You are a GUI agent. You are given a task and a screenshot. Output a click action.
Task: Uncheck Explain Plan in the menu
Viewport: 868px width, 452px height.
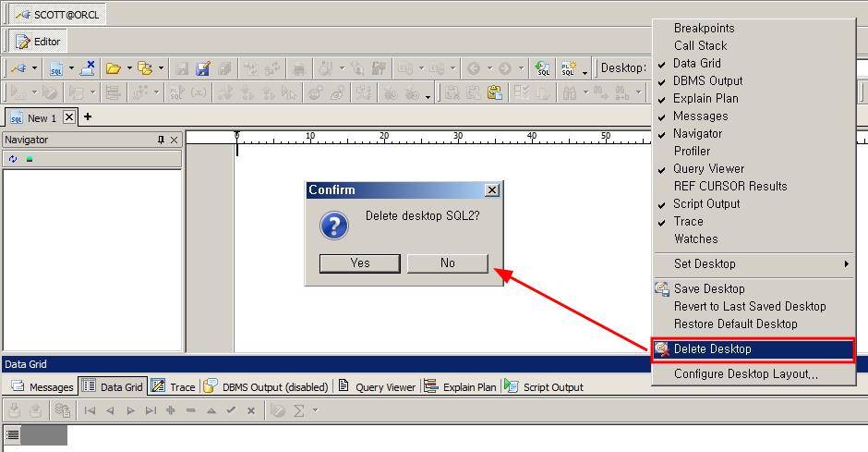click(705, 98)
